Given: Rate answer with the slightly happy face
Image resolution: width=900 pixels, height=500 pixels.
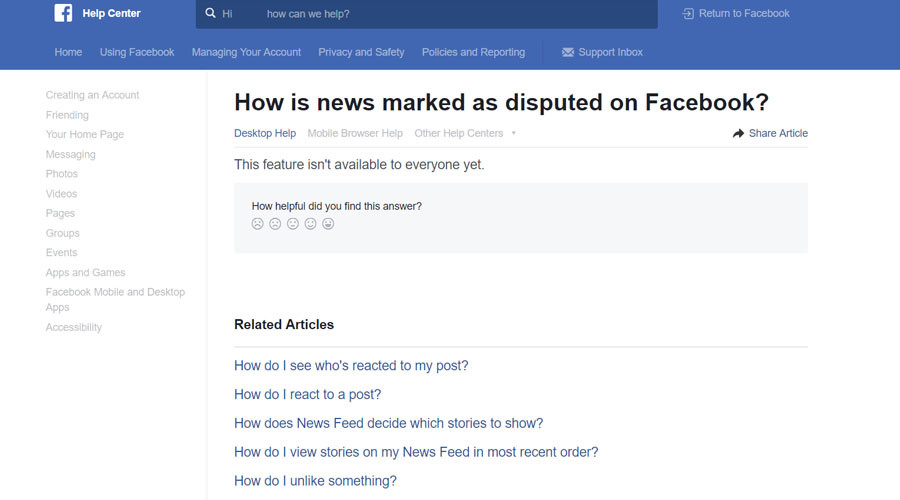Looking at the screenshot, I should pos(311,224).
